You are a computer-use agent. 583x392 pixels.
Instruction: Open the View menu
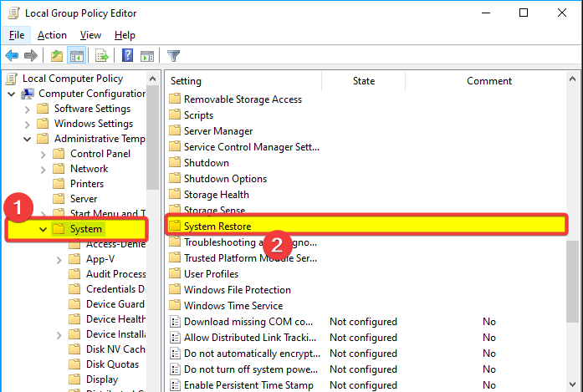[x=90, y=35]
